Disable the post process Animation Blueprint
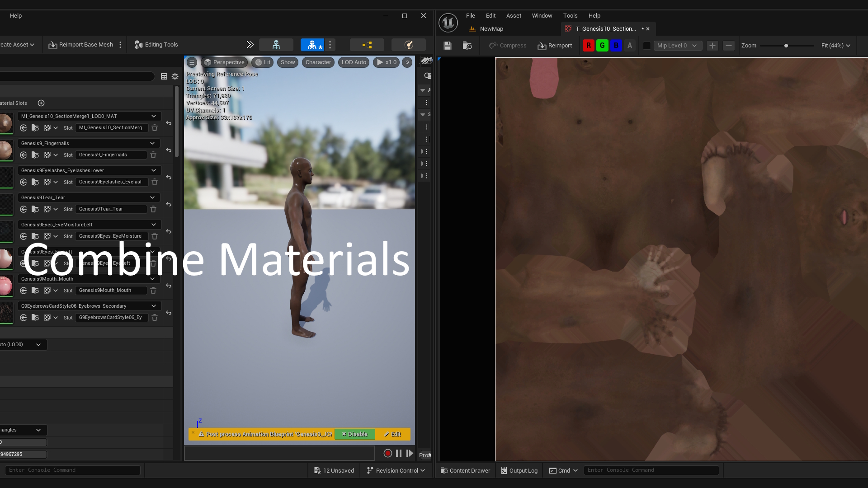Image resolution: width=868 pixels, height=488 pixels. 354,434
